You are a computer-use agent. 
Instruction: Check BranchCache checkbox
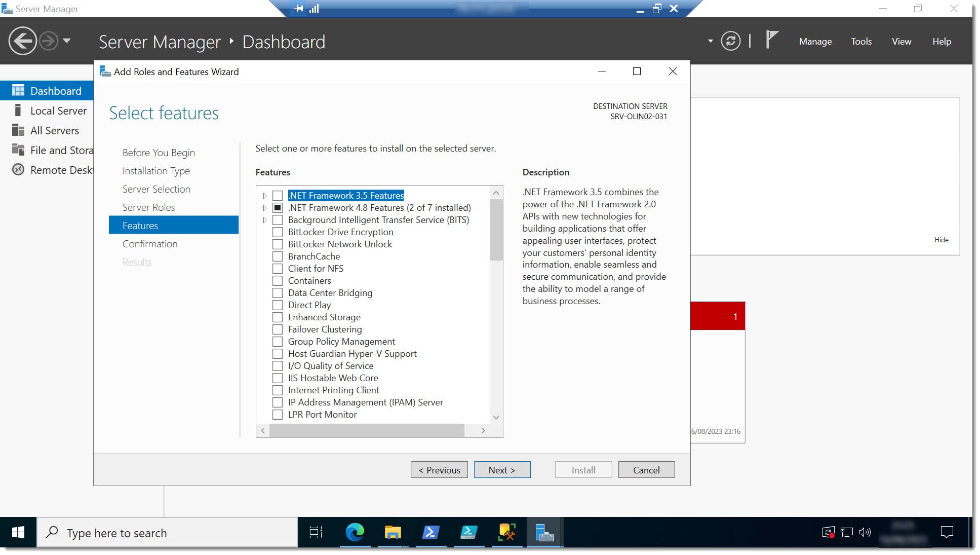[x=278, y=256]
